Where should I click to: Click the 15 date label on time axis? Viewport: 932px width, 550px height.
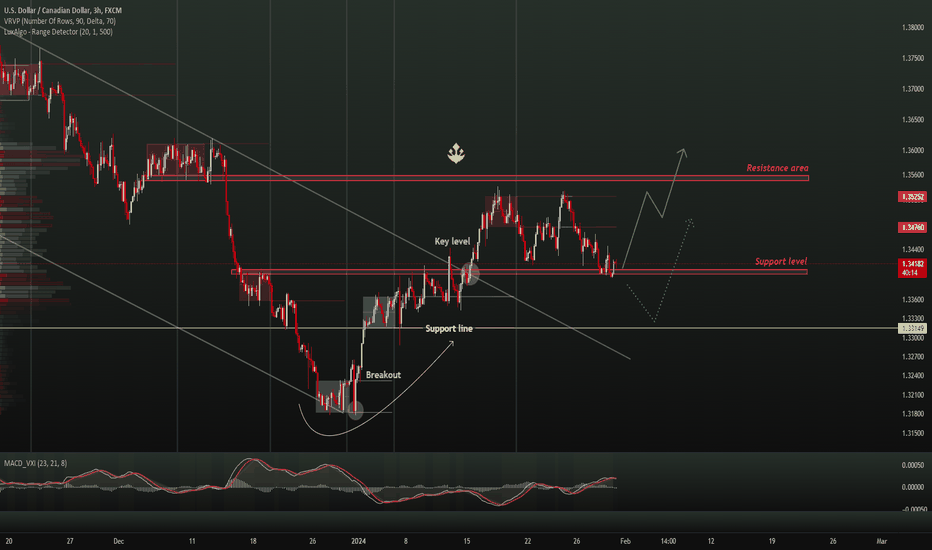coord(467,542)
